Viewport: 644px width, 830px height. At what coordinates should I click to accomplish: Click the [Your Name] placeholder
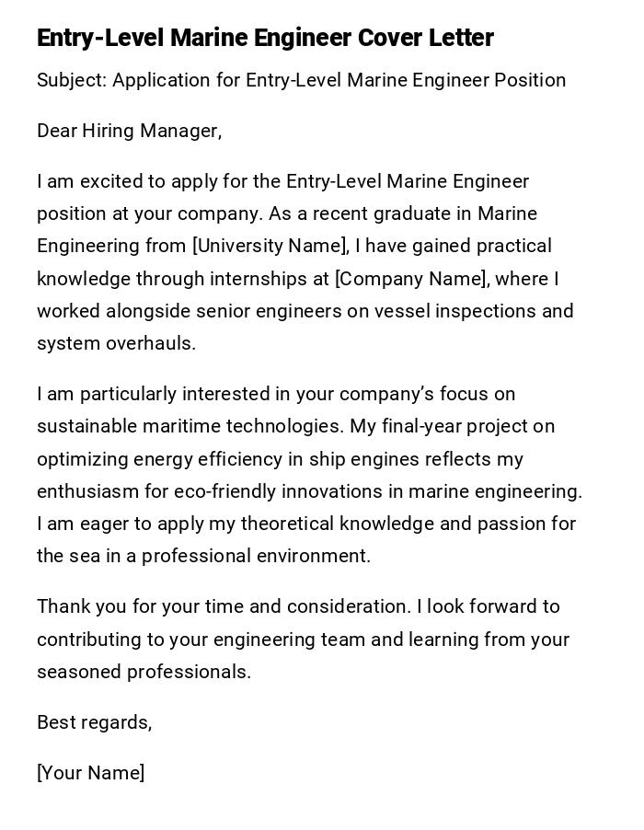pyautogui.click(x=90, y=773)
